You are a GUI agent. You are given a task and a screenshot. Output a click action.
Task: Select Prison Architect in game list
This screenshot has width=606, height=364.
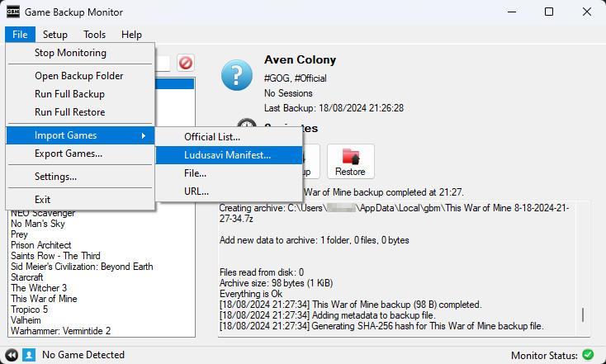40,245
